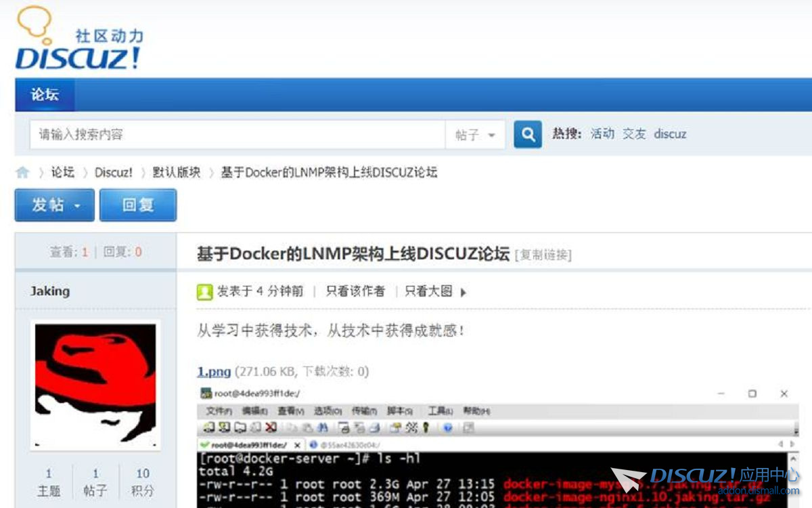Open the discuz hot search link
812x508 pixels.
click(670, 134)
